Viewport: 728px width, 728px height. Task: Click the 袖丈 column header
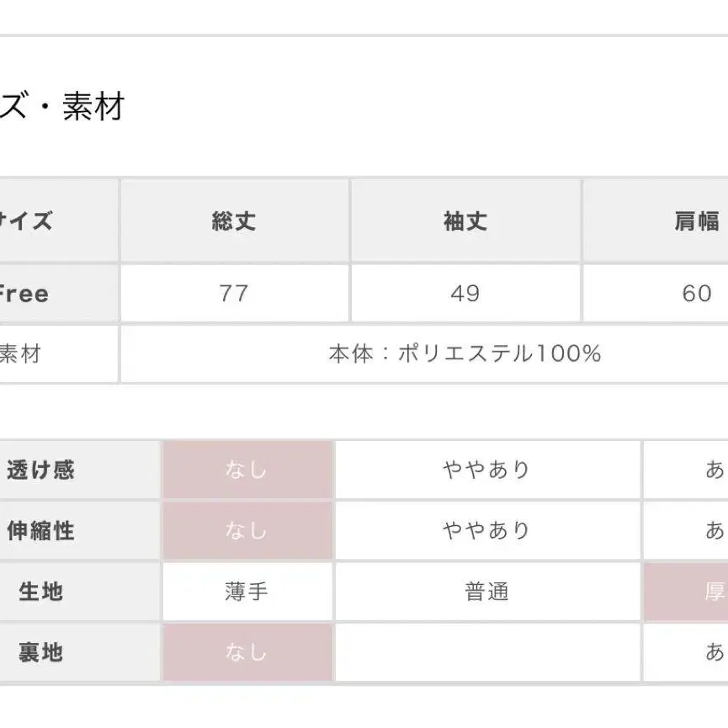[x=465, y=221]
